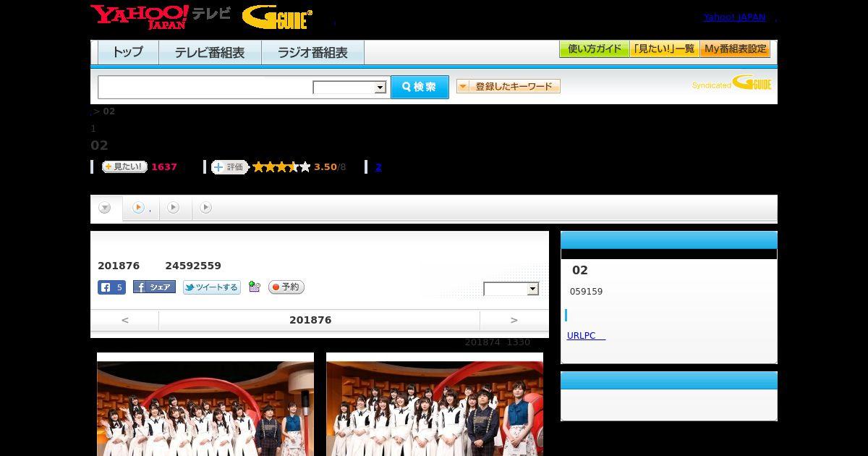This screenshot has width=868, height=456.
Task: Expand 登録したキーワード dropdown
Action: tap(508, 86)
